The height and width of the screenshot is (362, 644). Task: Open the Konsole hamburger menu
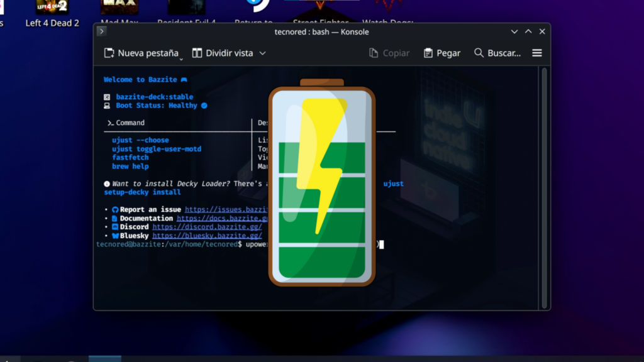[536, 53]
